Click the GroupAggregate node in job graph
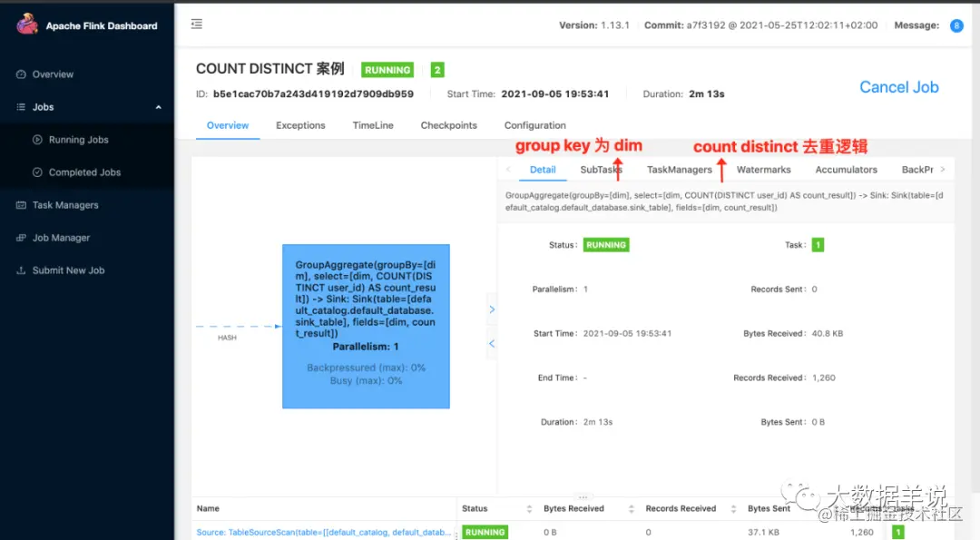The width and height of the screenshot is (980, 540). [366, 326]
